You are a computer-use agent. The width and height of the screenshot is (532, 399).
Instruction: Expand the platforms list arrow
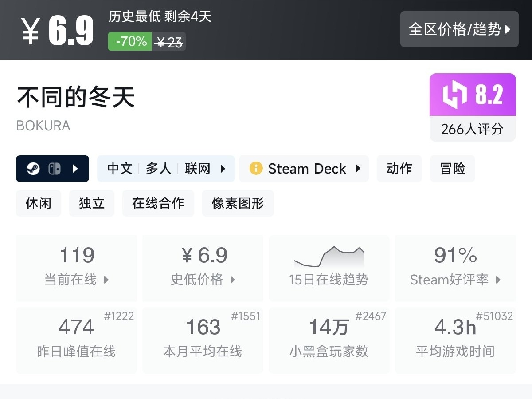[75, 169]
